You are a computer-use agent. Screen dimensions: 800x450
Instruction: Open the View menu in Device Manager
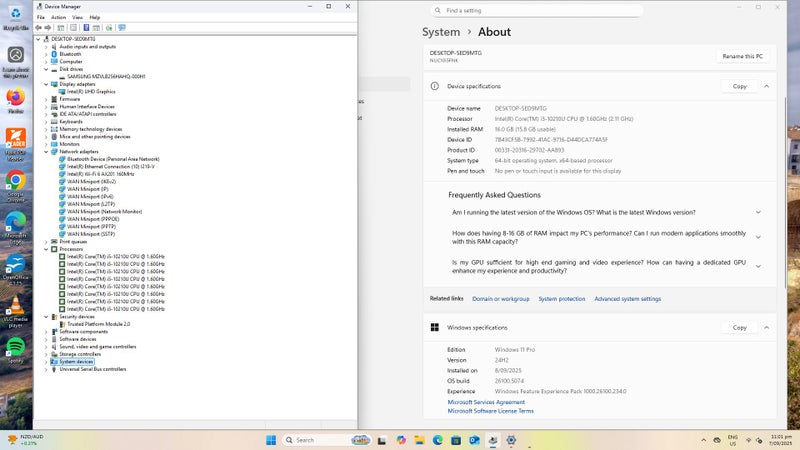coord(77,17)
